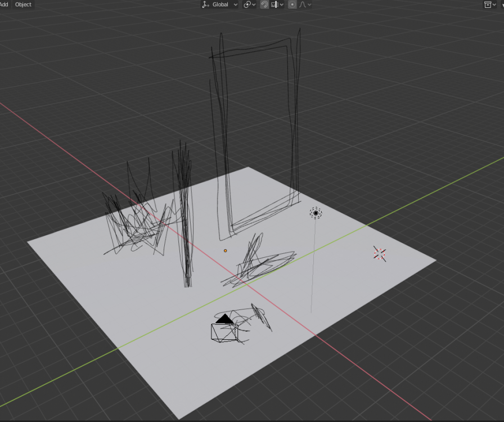The width and height of the screenshot is (504, 422).
Task: Open the Object menu
Action: pyautogui.click(x=23, y=5)
